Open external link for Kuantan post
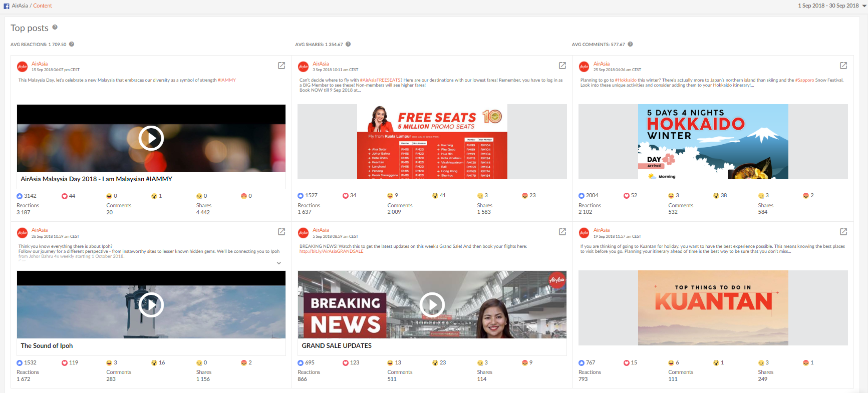Viewport: 868px width, 393px height. [843, 232]
